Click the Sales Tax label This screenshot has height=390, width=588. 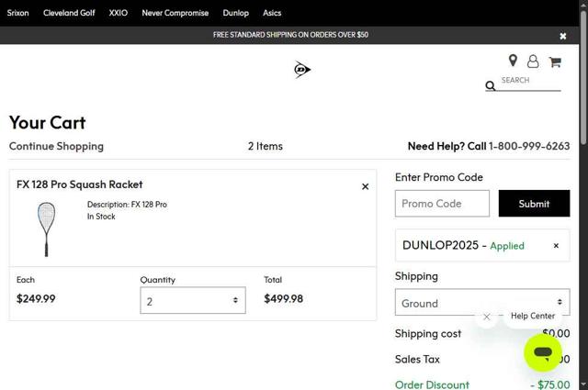(x=417, y=360)
